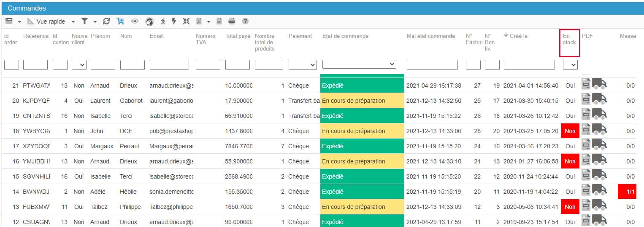Click the Email filter input field

coord(169,65)
